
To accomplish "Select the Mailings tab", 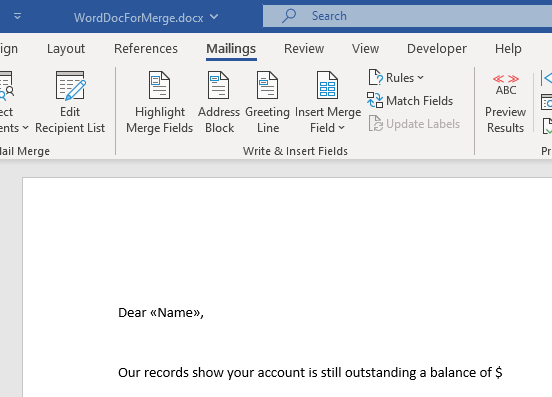I will [231, 49].
